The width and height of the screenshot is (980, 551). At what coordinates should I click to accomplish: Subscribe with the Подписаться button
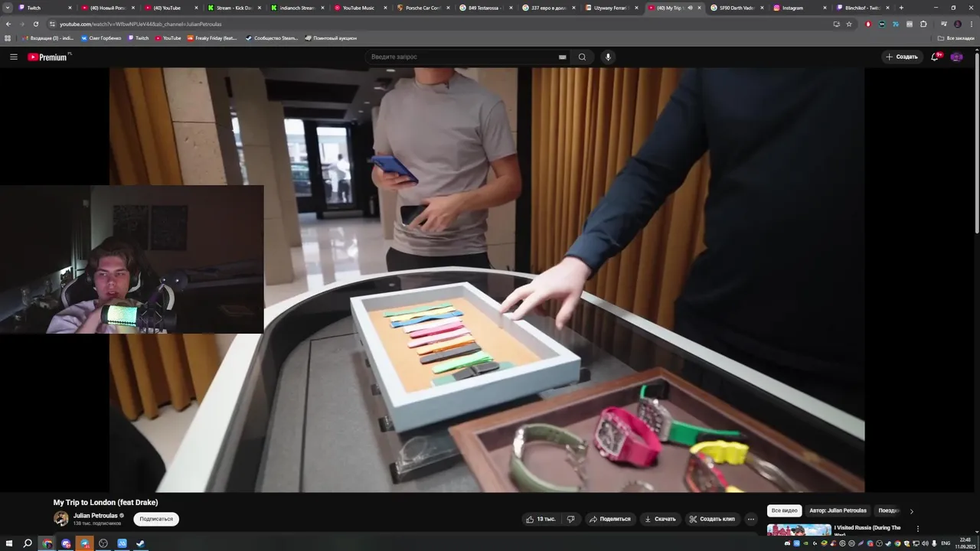click(x=156, y=519)
